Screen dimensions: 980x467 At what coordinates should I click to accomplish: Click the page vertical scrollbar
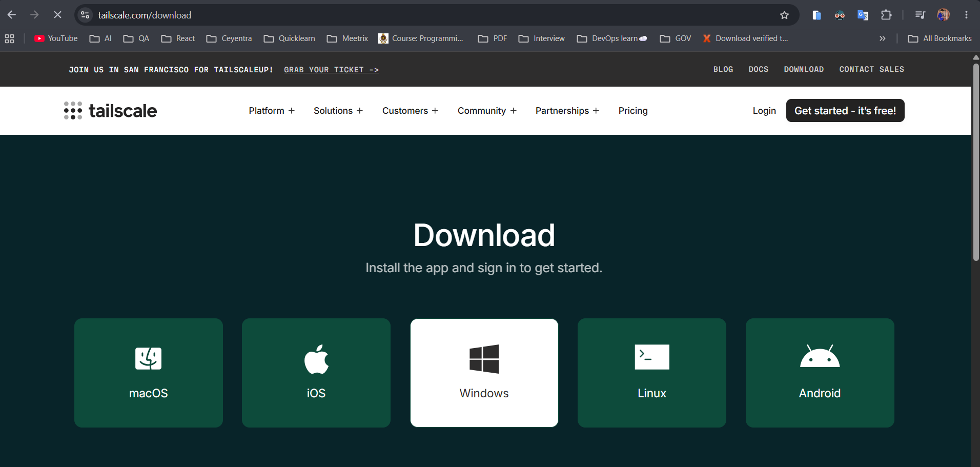pos(976,163)
